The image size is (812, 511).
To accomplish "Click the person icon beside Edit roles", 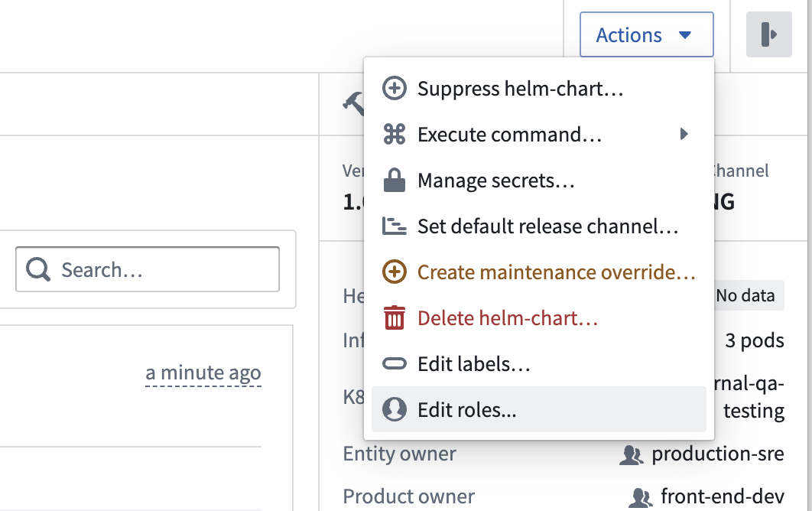I will click(x=394, y=409).
